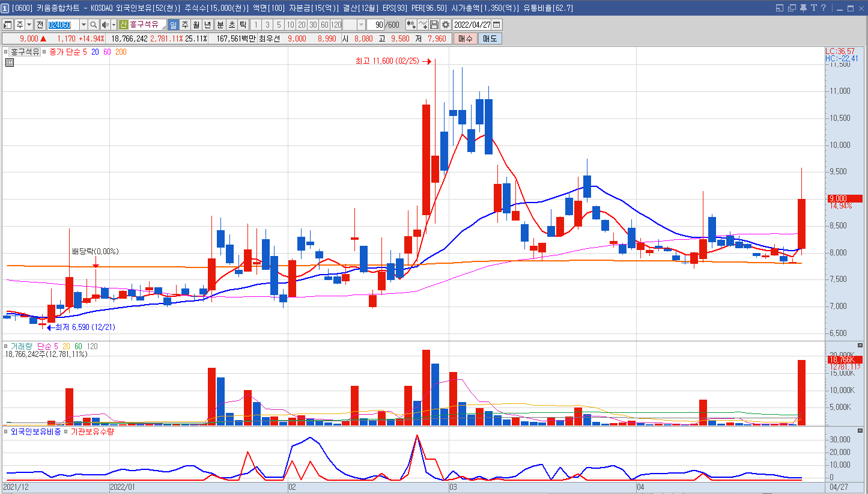Open the calendar picker icon
Viewport: 868px width, 494px height.
[497, 25]
